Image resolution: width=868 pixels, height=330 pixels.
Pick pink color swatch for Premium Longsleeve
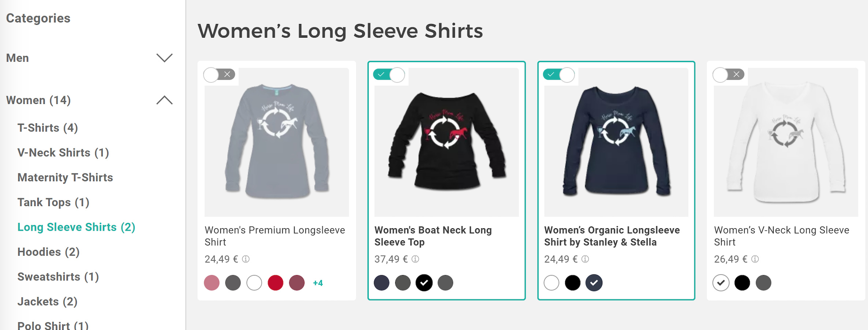pyautogui.click(x=212, y=283)
